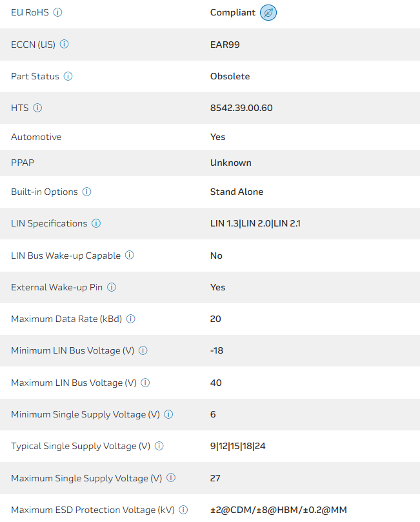
Task: Click the green leaf Compliant badge icon
Action: [268, 12]
